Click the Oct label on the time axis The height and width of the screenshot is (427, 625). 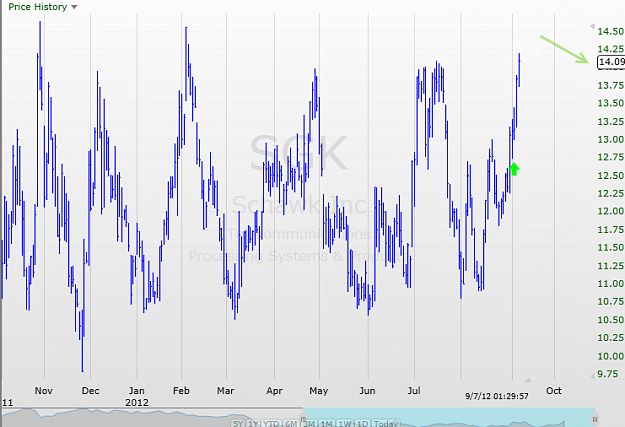pyautogui.click(x=554, y=390)
